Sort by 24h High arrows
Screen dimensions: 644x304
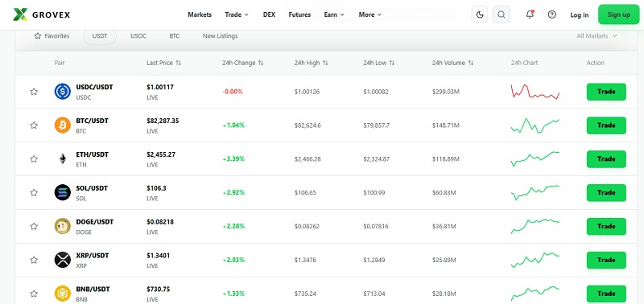(325, 63)
